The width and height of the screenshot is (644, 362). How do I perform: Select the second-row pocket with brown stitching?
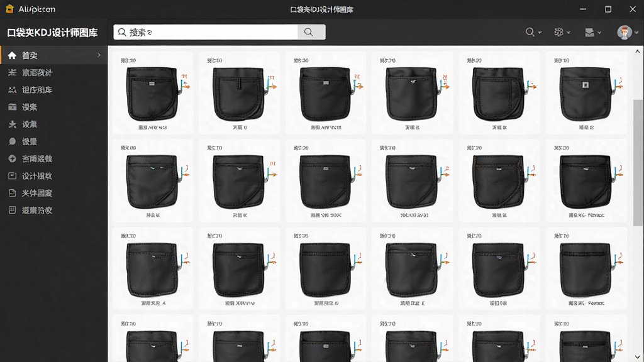point(499,180)
